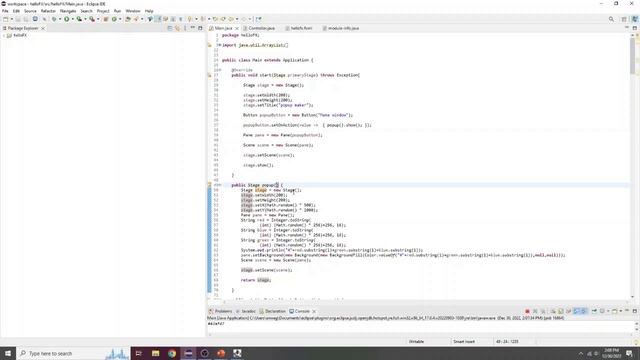Screen dimensions: 640x360
Task: Open the Help menu
Action: [149, 11]
